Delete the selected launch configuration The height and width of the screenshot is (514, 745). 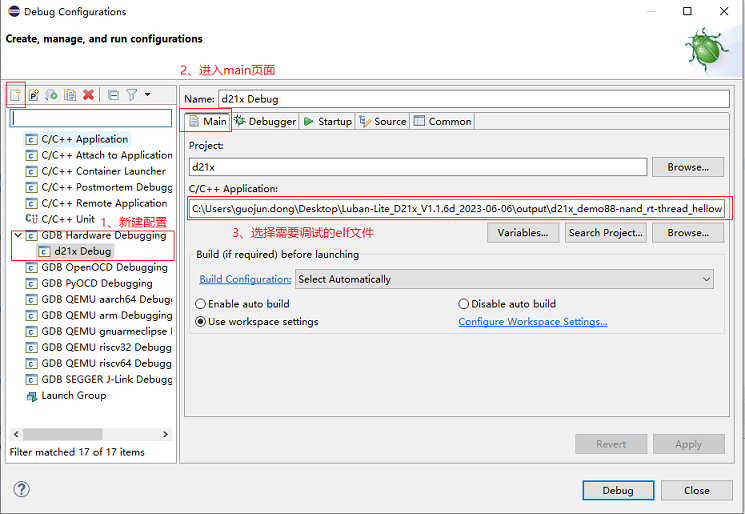coord(89,95)
